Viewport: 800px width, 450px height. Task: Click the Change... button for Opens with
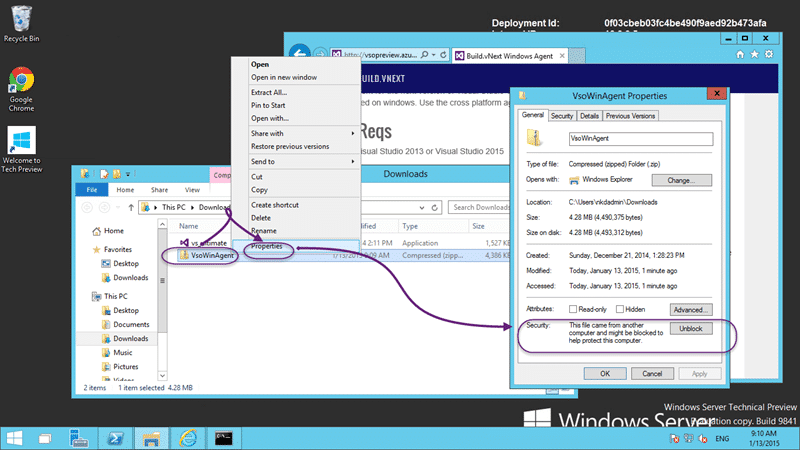[682, 180]
